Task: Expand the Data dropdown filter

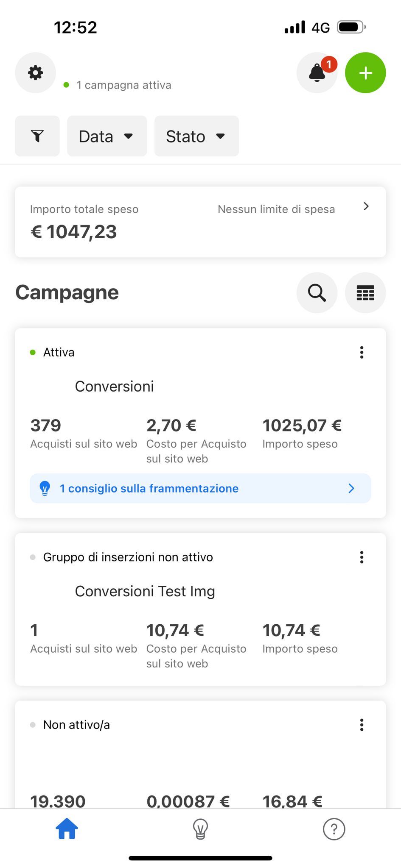Action: [107, 136]
